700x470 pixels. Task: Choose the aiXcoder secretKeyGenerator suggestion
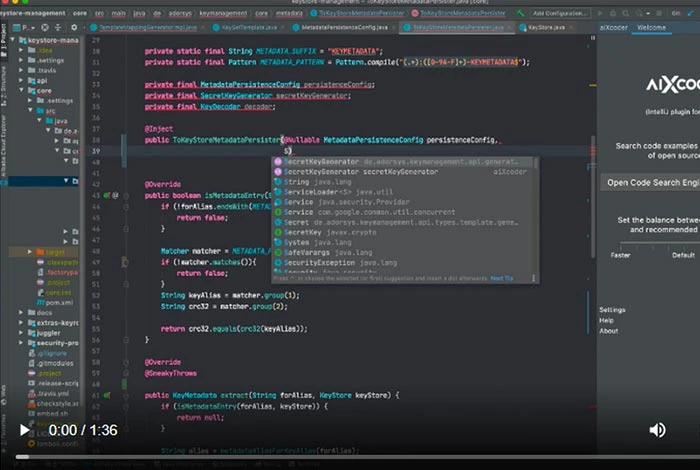(x=403, y=172)
